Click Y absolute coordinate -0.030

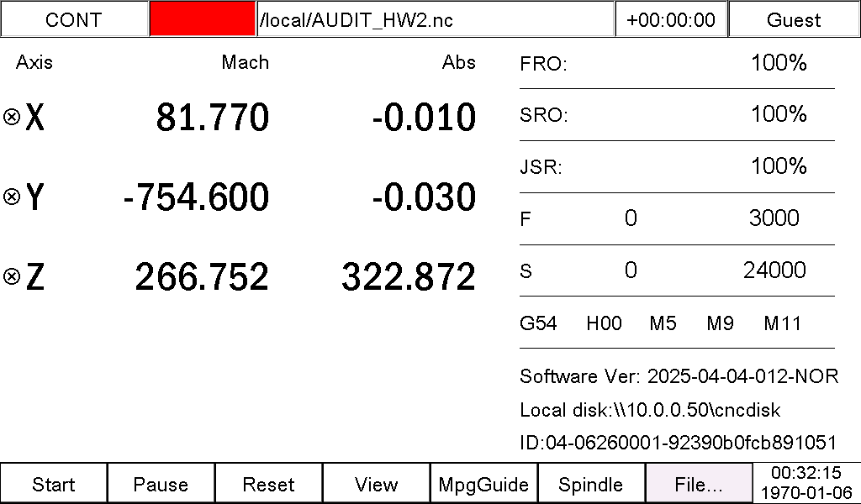pyautogui.click(x=424, y=197)
